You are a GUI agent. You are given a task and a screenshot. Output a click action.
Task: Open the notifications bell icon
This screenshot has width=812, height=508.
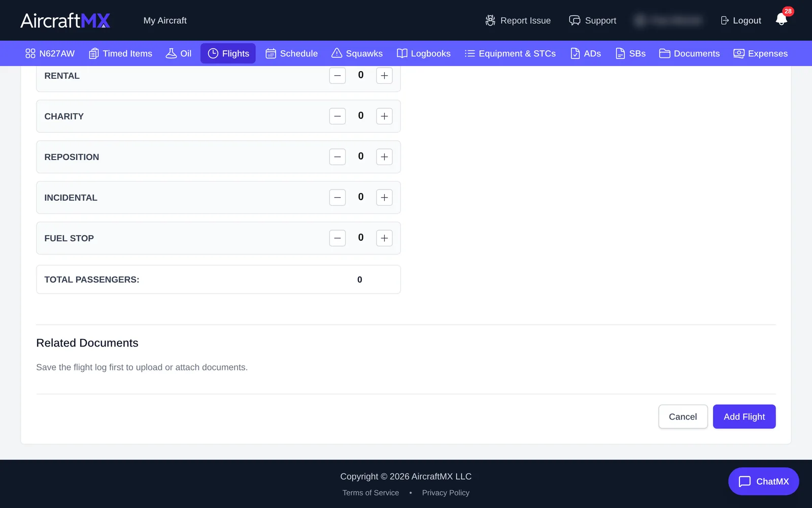pos(782,19)
